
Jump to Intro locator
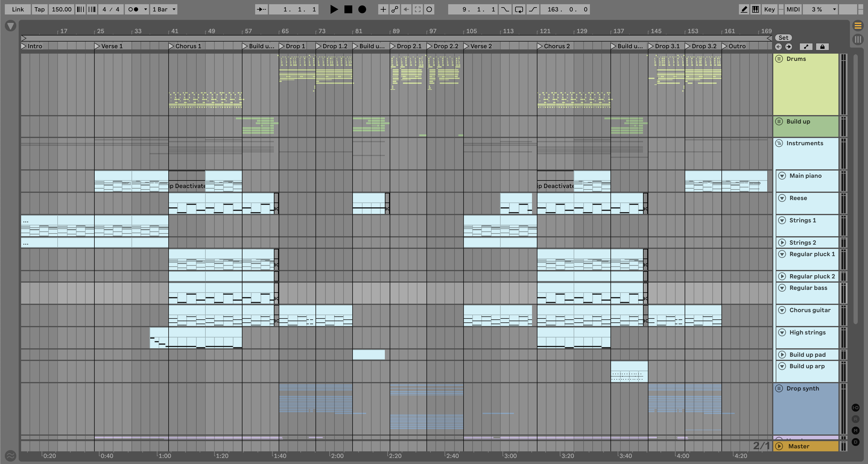pyautogui.click(x=32, y=46)
